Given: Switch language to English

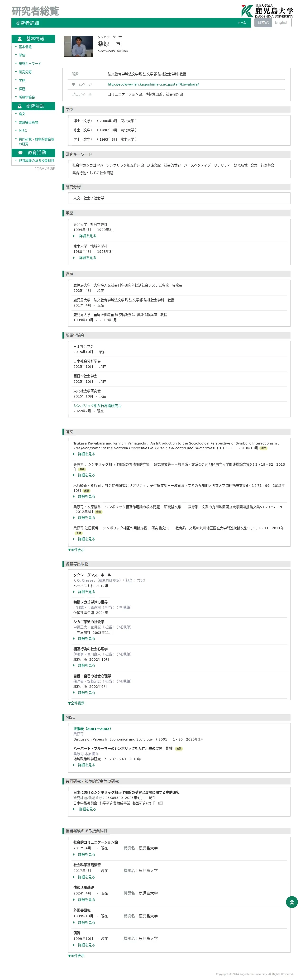Looking at the screenshot, I should tap(281, 22).
